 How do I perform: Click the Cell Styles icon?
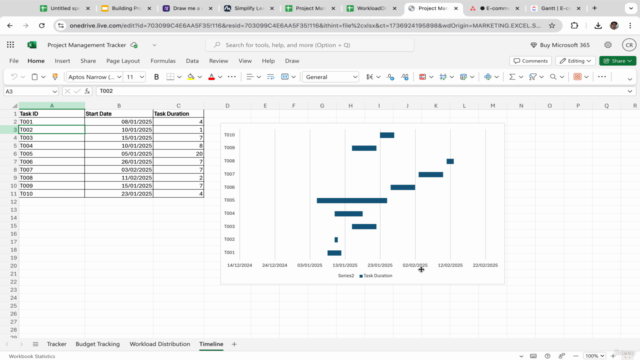tap(443, 77)
